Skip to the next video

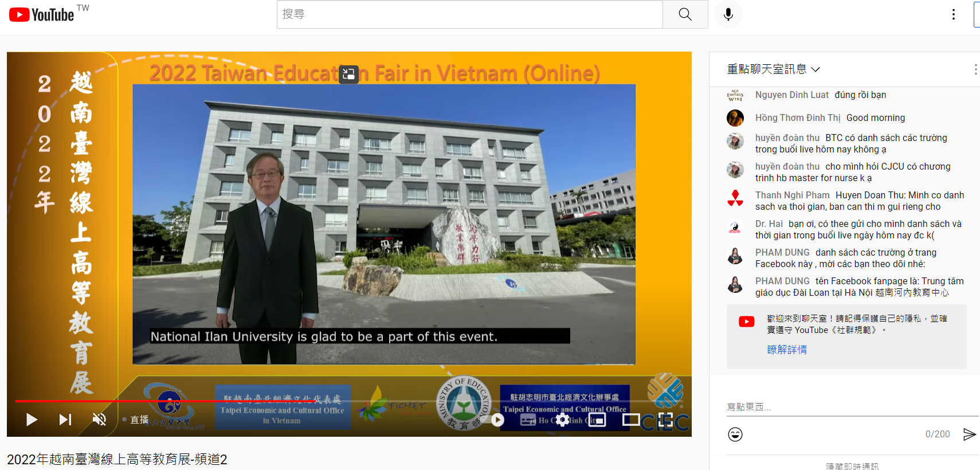tap(65, 420)
